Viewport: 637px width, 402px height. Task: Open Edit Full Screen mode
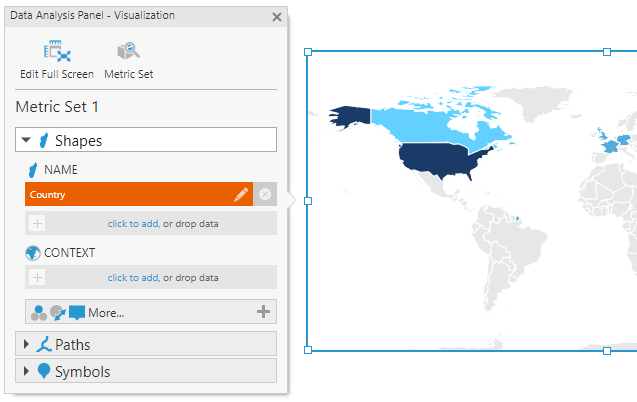pos(56,52)
